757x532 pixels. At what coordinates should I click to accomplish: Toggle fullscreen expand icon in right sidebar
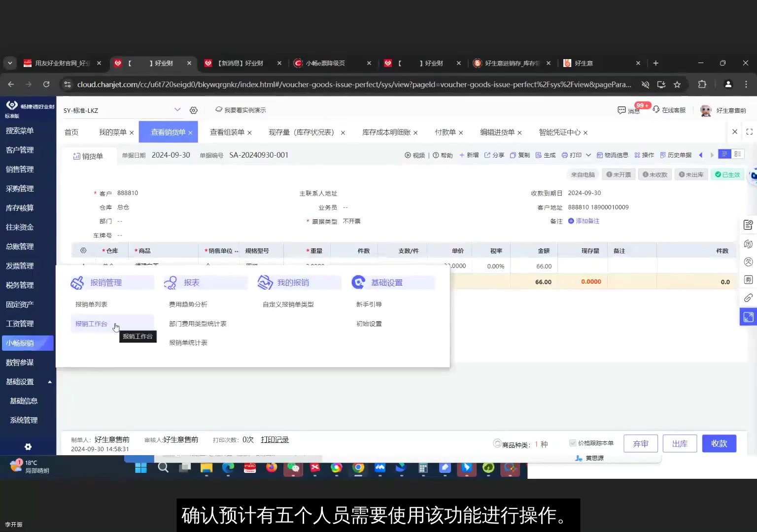click(x=748, y=317)
